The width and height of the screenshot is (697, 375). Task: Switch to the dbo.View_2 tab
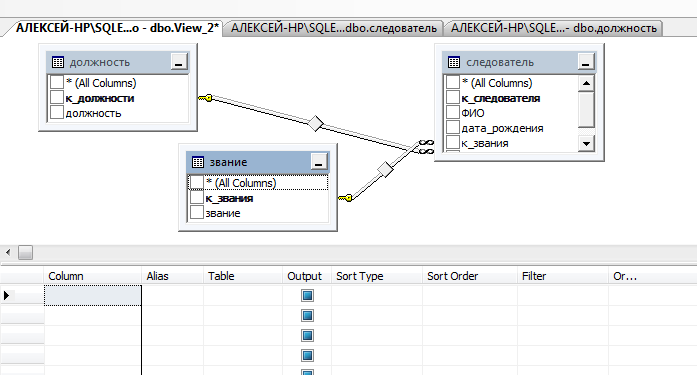117,28
